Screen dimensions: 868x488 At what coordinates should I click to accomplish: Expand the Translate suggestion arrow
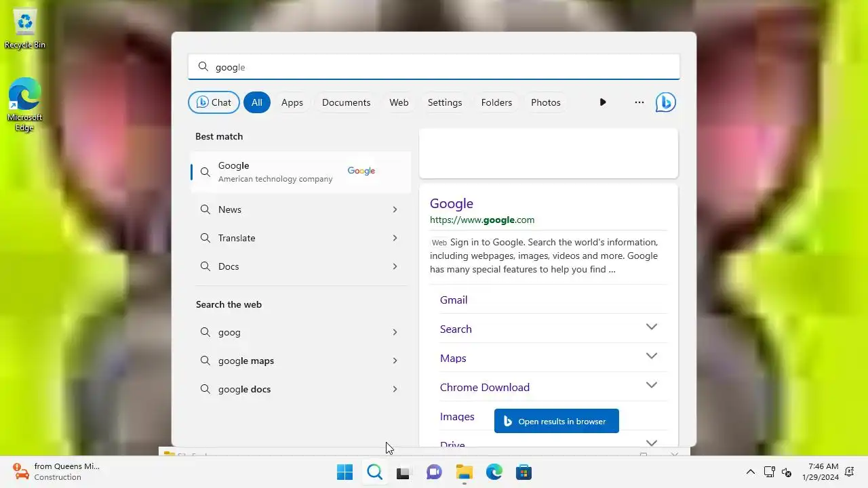click(395, 238)
